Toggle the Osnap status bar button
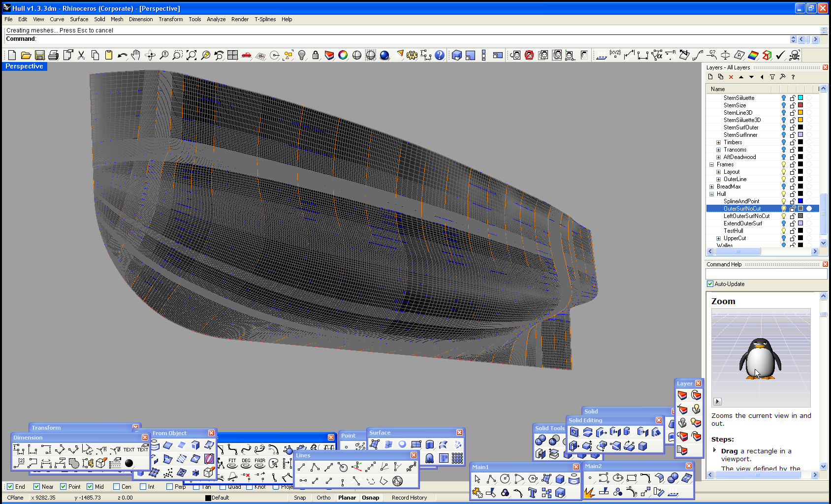 (x=371, y=498)
